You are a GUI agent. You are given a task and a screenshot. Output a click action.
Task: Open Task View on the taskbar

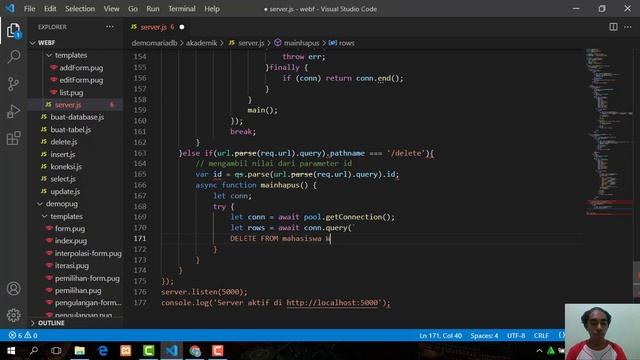point(56,351)
